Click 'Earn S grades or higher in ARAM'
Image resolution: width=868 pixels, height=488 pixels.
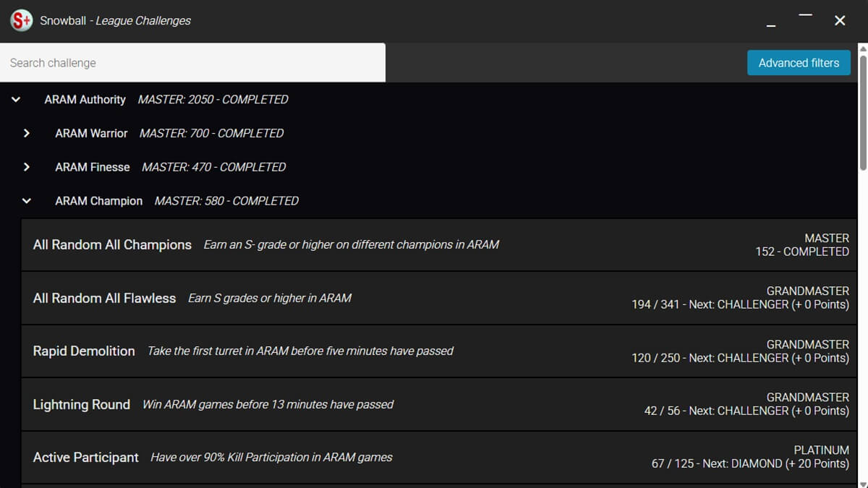270,298
